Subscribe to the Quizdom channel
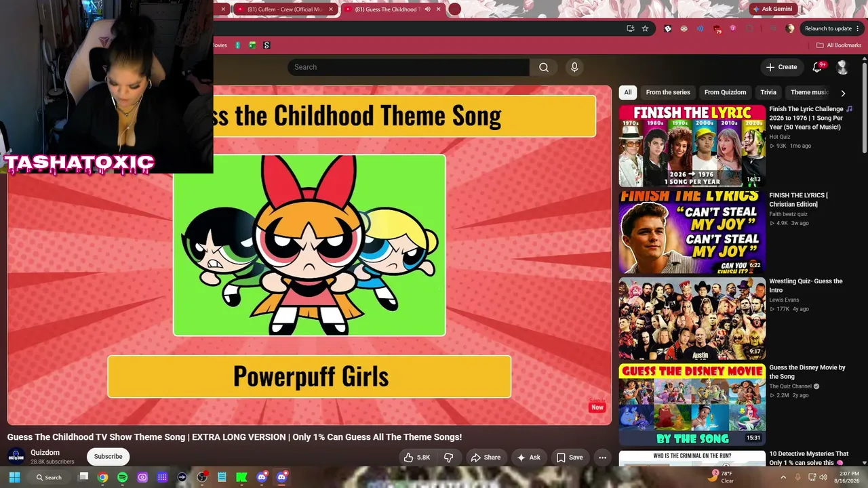 tap(108, 457)
